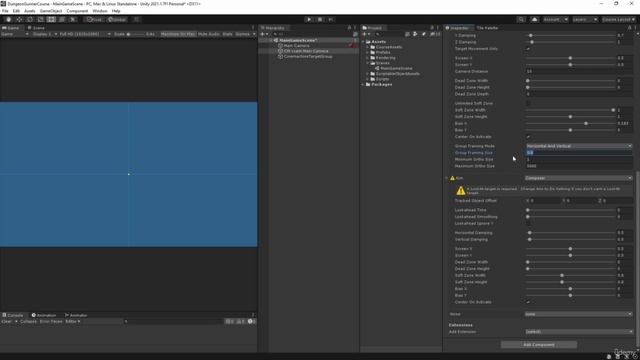Lock the Inspector panel

(629, 28)
